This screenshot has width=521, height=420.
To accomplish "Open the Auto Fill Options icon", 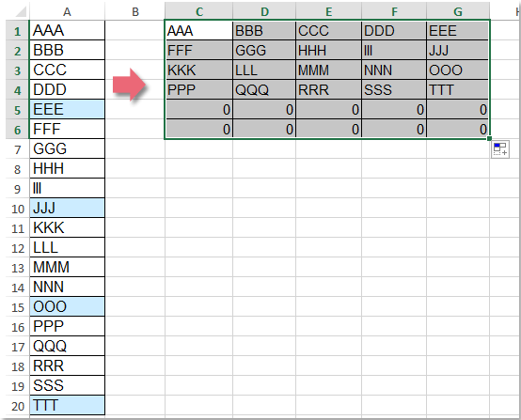I will pyautogui.click(x=500, y=149).
